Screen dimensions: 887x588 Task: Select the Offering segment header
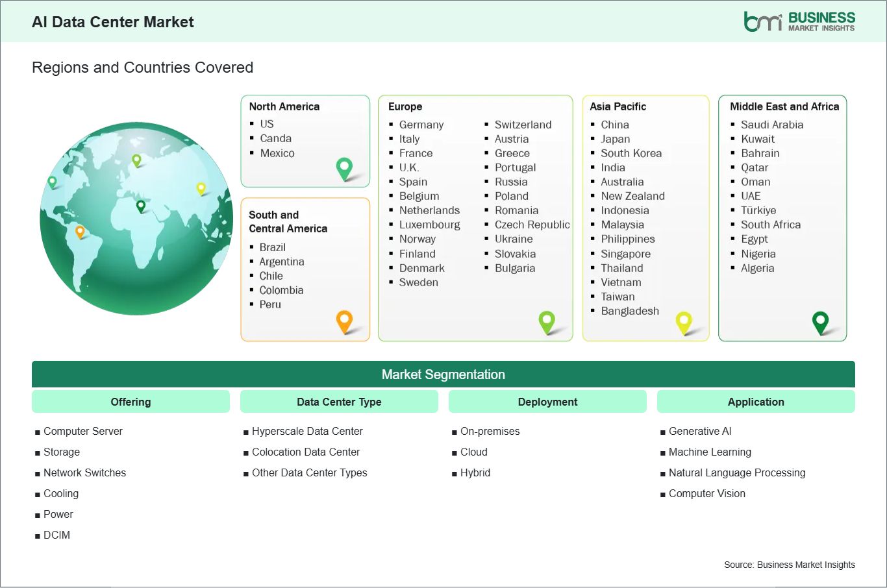coord(131,402)
